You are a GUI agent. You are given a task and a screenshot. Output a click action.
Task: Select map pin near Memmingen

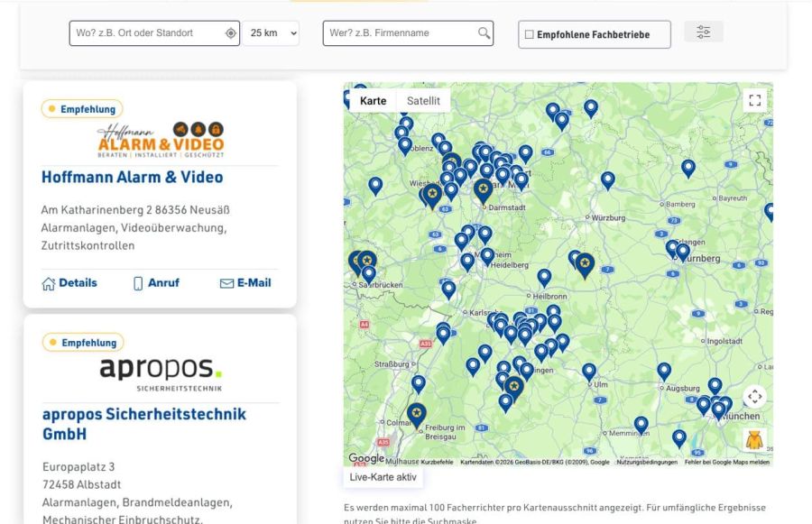[641, 425]
